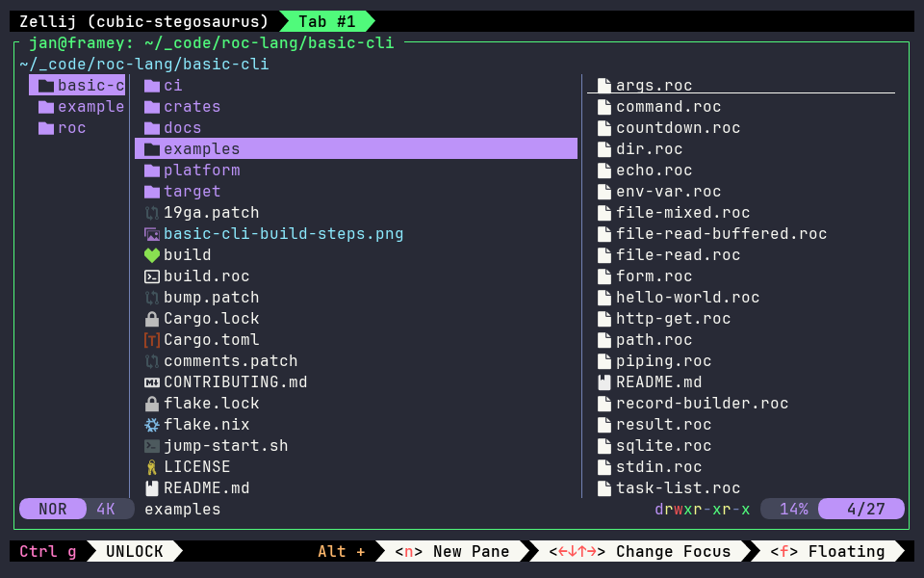Click the 14% progress indicator
The width and height of the screenshot is (924, 578).
(793, 509)
